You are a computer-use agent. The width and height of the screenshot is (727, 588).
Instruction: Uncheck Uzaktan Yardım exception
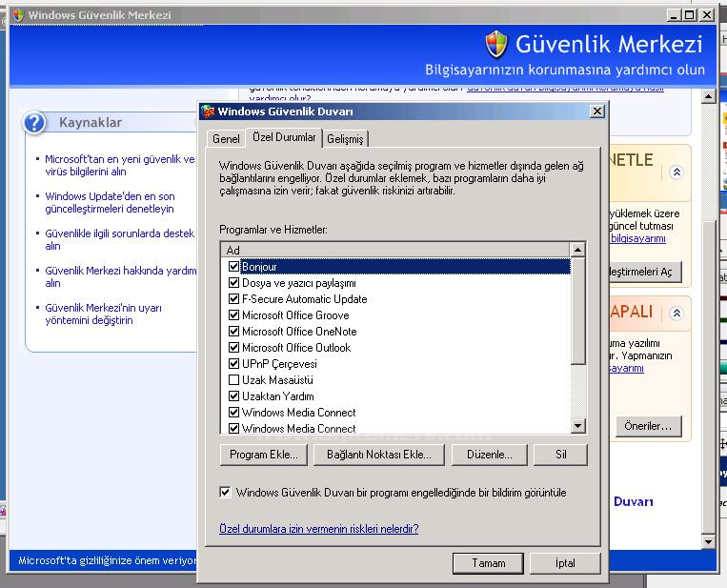(233, 396)
